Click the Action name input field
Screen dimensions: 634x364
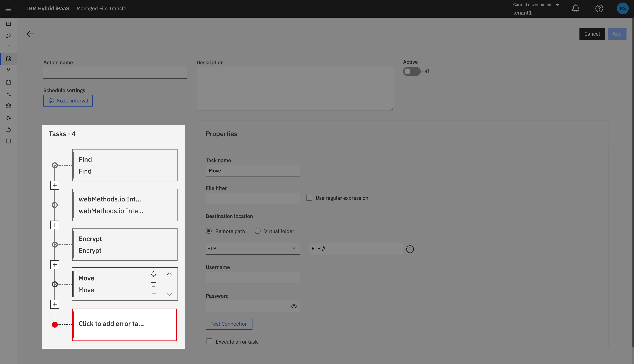(x=115, y=73)
